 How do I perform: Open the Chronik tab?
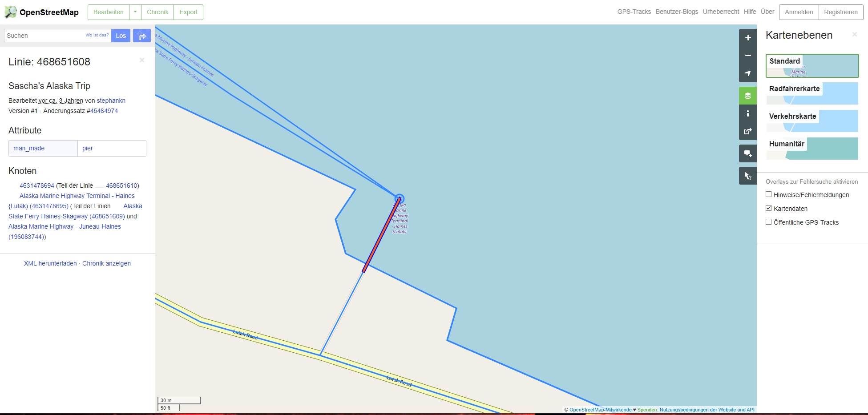click(157, 12)
